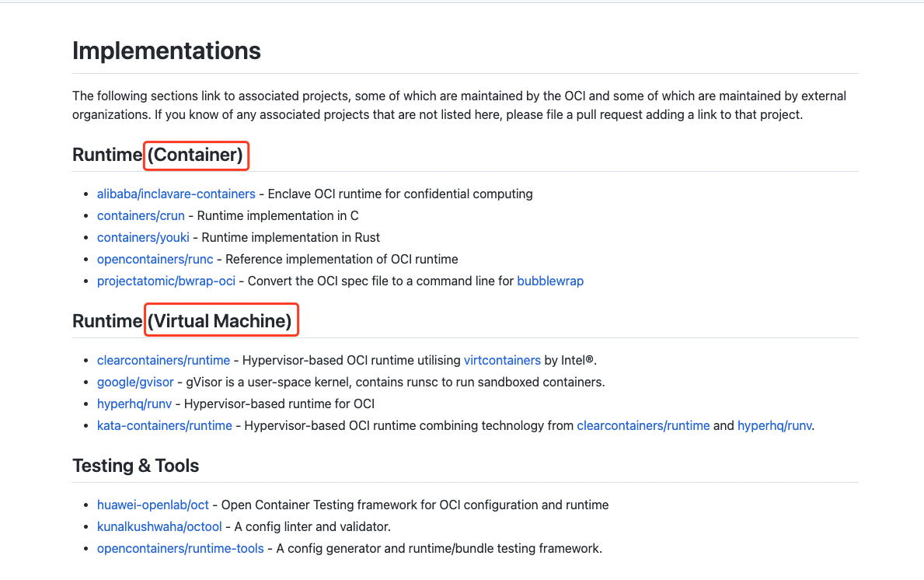Click the Testing & Tools heading

click(135, 466)
